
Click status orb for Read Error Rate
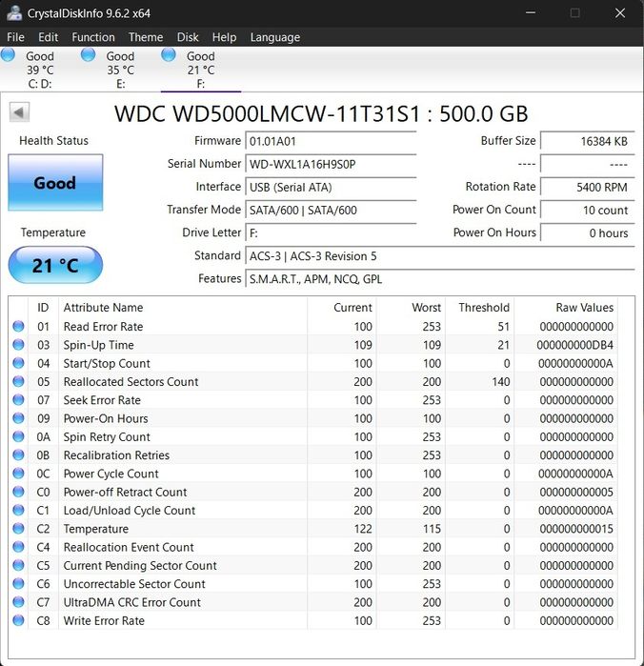point(18,326)
